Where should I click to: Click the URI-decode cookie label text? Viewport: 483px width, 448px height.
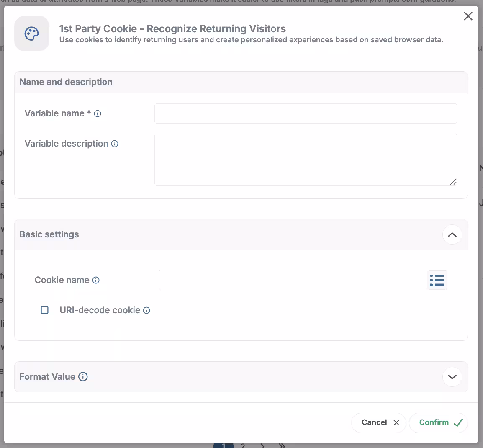click(100, 310)
